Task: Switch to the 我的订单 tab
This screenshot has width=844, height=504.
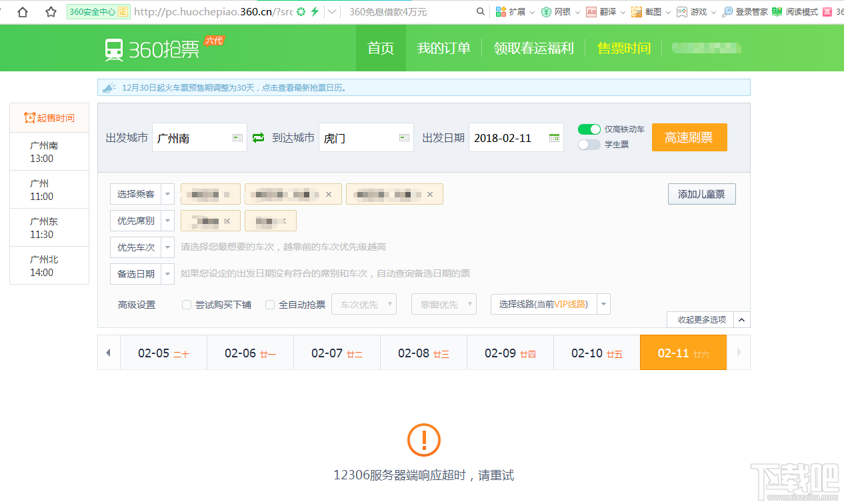Action: click(443, 47)
